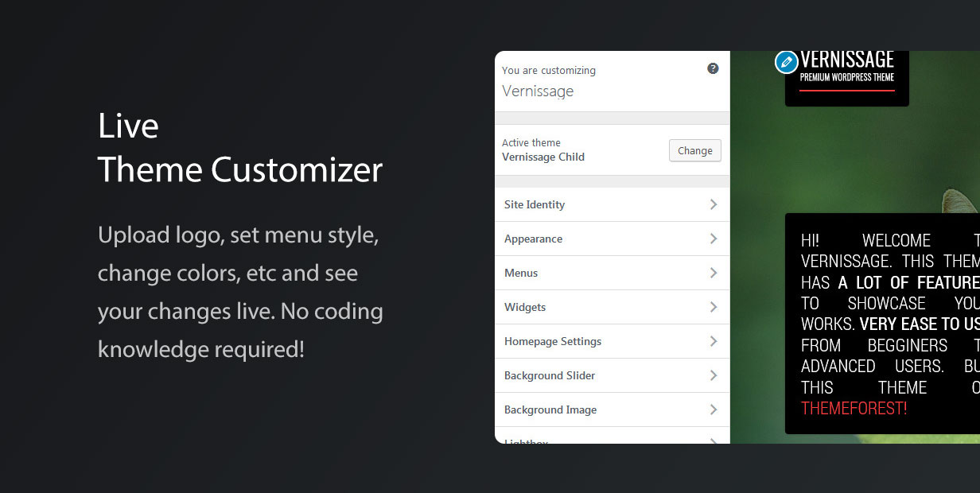
Task: Expand Homepage Settings chevron arrow
Action: tap(714, 341)
